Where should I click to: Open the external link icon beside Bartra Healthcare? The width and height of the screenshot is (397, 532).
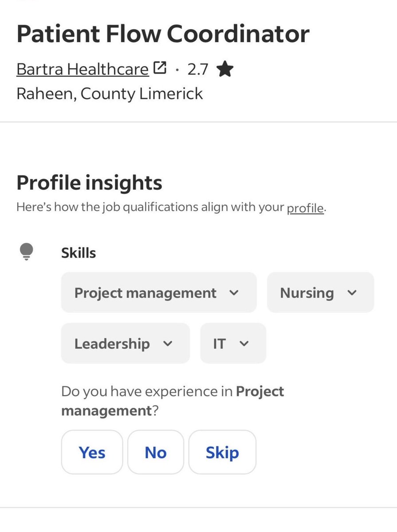point(160,68)
